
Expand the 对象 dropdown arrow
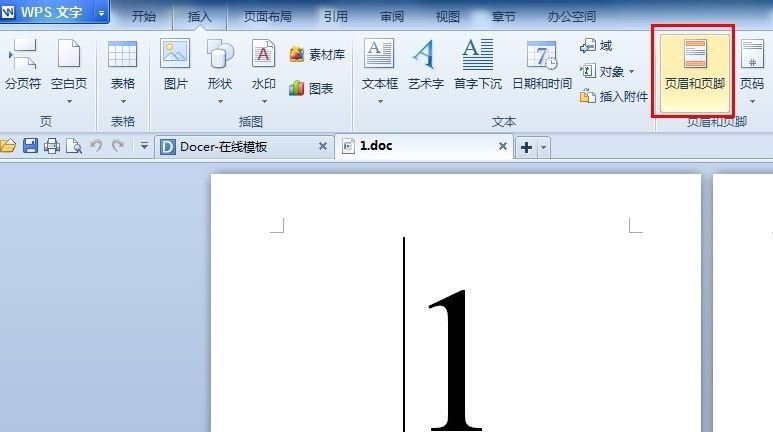pos(632,72)
